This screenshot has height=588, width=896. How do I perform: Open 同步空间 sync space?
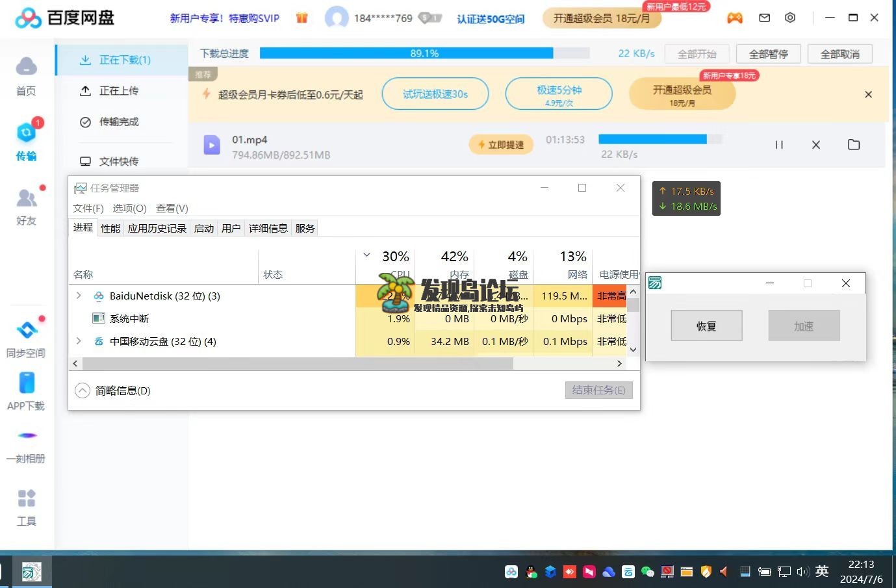pyautogui.click(x=26, y=339)
